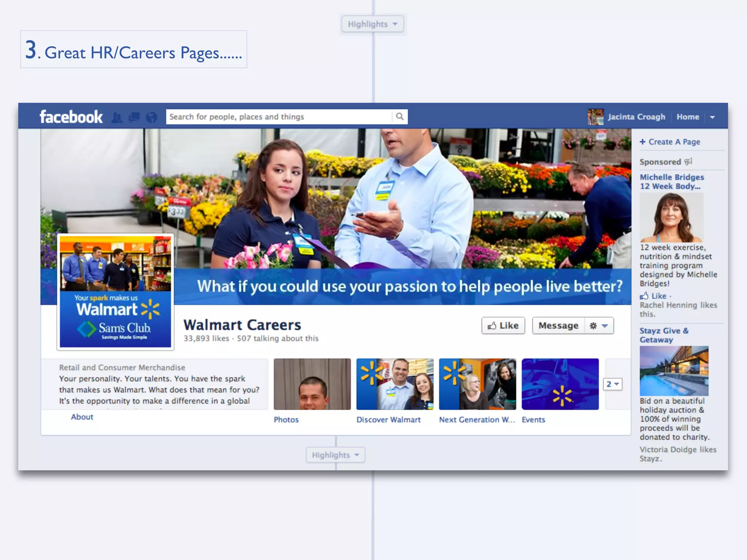Click Retail and Consumer Merchandise category text
This screenshot has width=747, height=560.
(122, 367)
